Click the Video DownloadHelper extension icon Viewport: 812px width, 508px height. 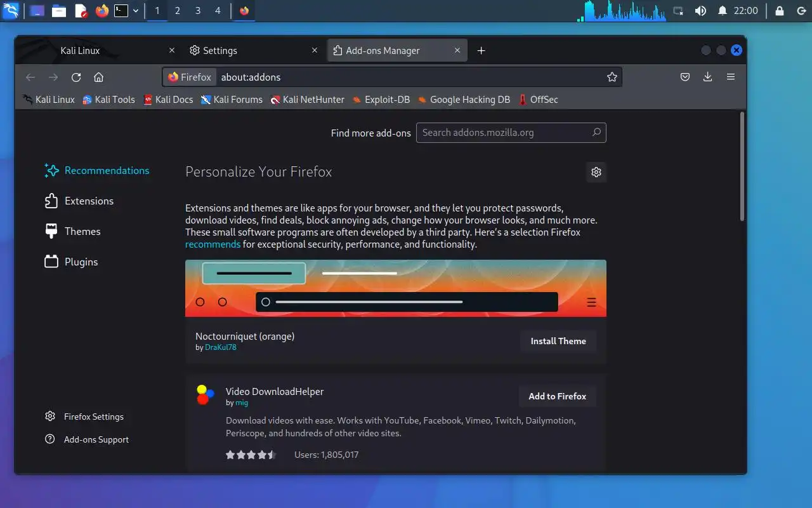coord(205,395)
